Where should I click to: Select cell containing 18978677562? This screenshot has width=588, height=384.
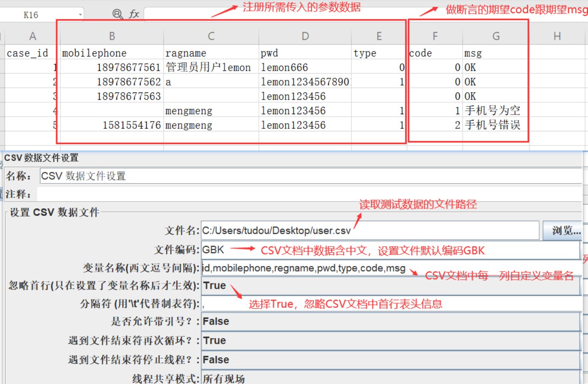point(112,82)
